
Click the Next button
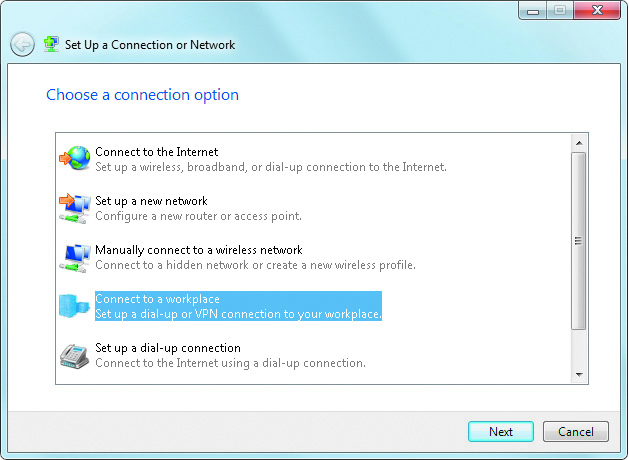click(x=501, y=432)
